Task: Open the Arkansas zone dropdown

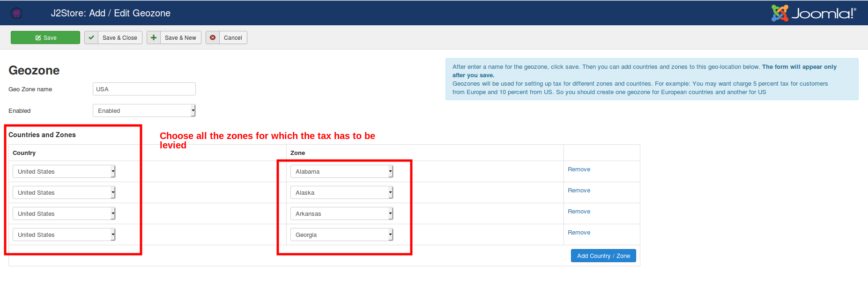Action: 342,213
